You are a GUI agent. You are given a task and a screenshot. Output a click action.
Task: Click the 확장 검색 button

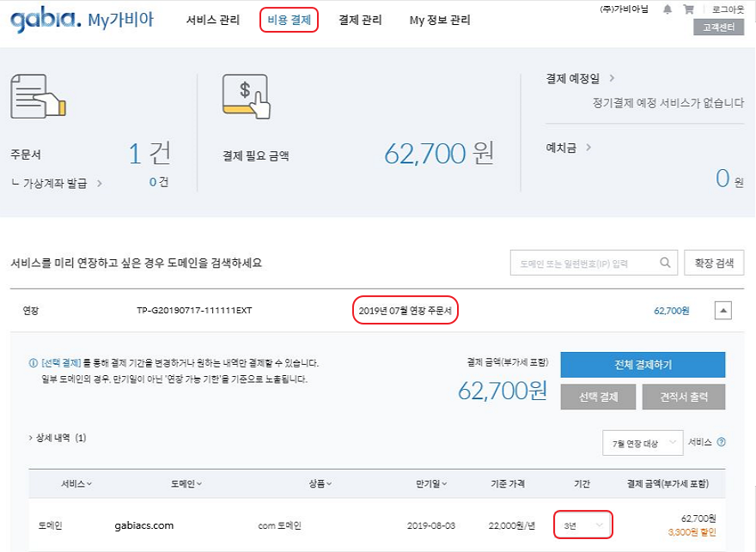click(714, 263)
